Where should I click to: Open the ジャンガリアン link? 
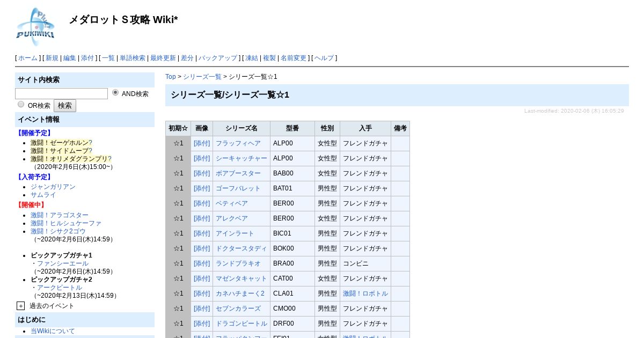click(53, 187)
